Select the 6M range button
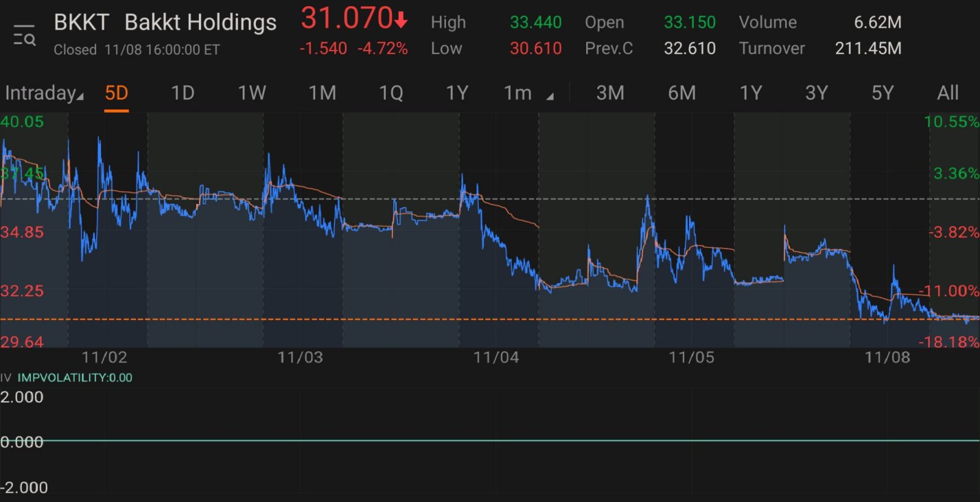This screenshot has height=502, width=980. tap(682, 93)
